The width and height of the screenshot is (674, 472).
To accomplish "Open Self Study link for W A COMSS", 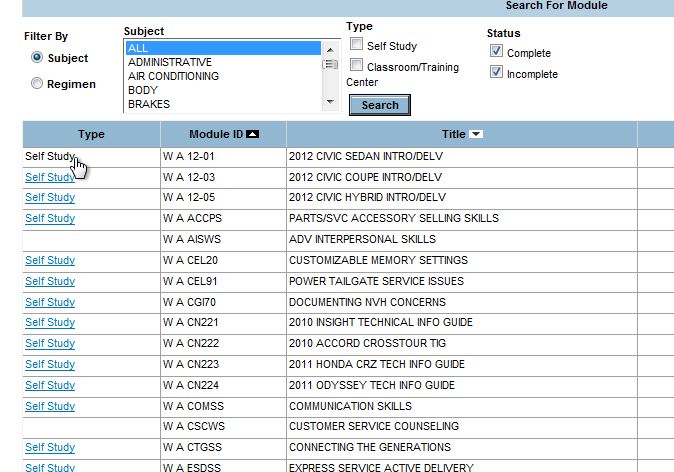I will click(x=50, y=407).
